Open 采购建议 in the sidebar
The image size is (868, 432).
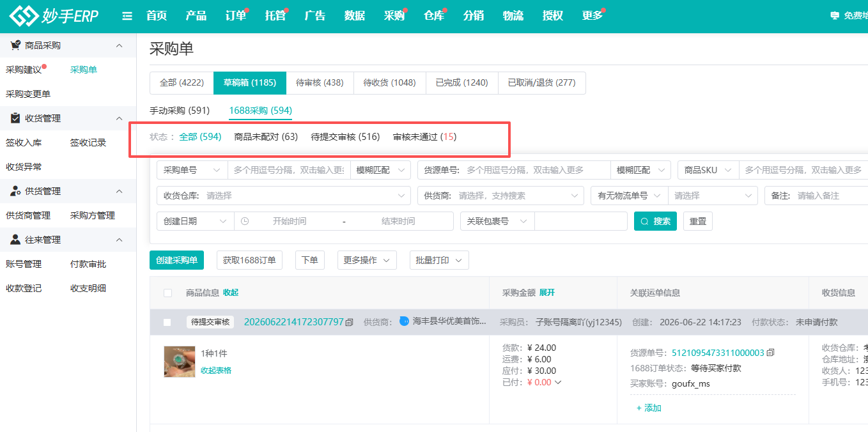[x=24, y=70]
